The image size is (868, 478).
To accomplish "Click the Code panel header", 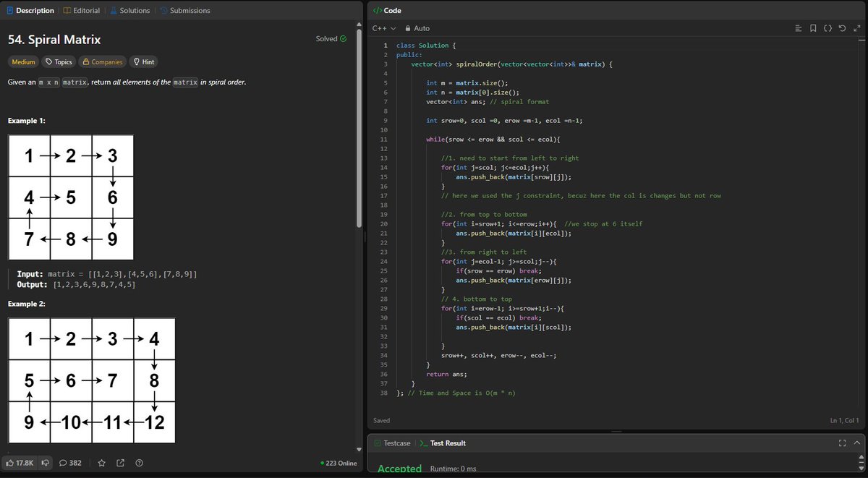I will click(x=388, y=11).
